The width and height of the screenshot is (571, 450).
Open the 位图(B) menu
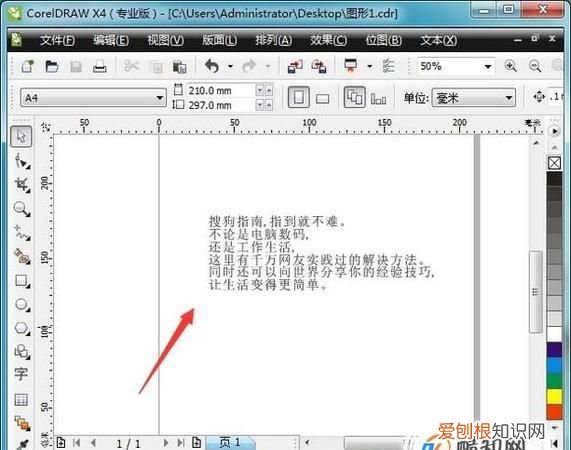(383, 40)
